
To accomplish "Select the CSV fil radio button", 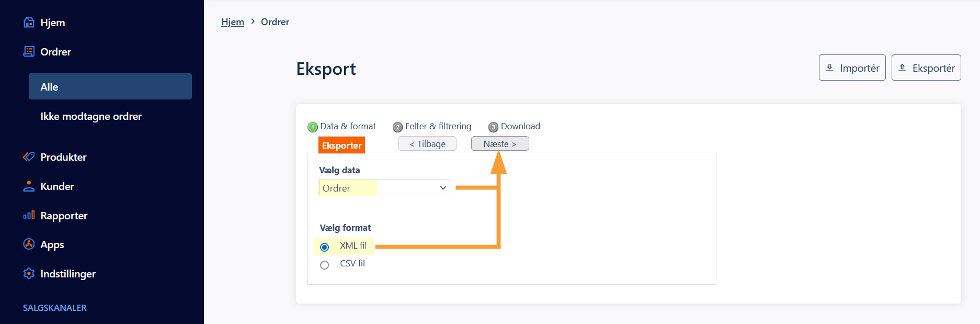I will (x=324, y=265).
